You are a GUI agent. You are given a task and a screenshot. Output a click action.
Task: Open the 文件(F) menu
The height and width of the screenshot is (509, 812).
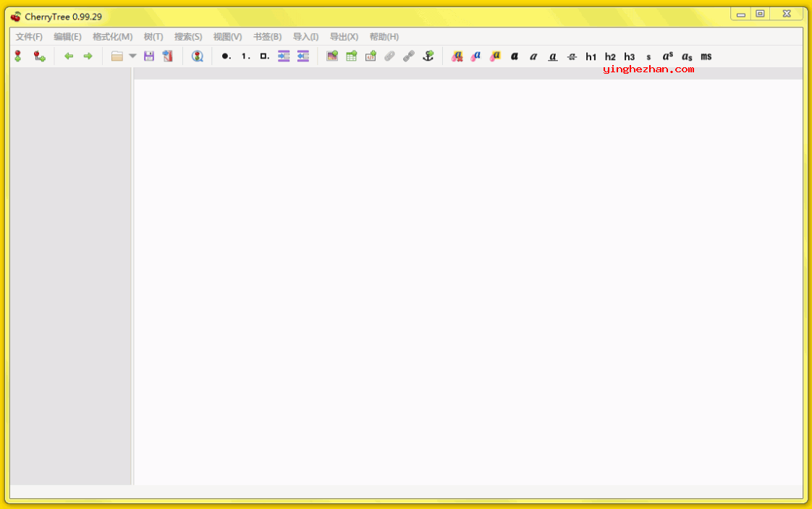pos(29,37)
